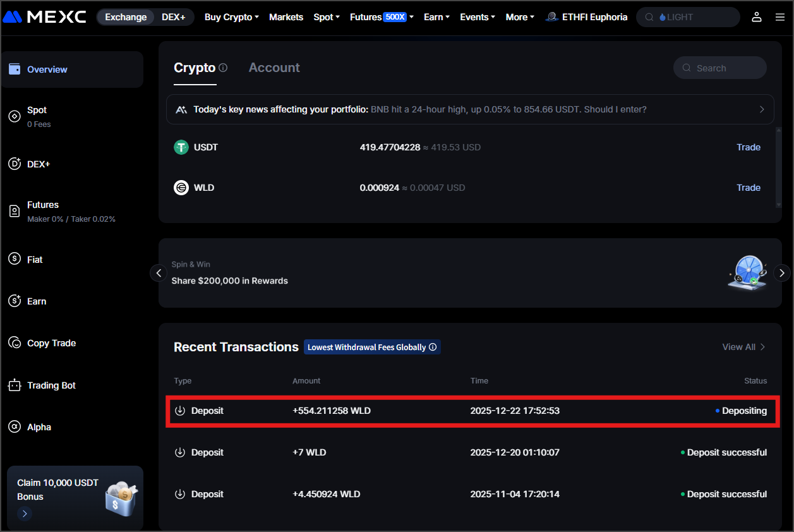Click the crypto assets Search box
Viewport: 794px width, 532px height.
click(720, 68)
